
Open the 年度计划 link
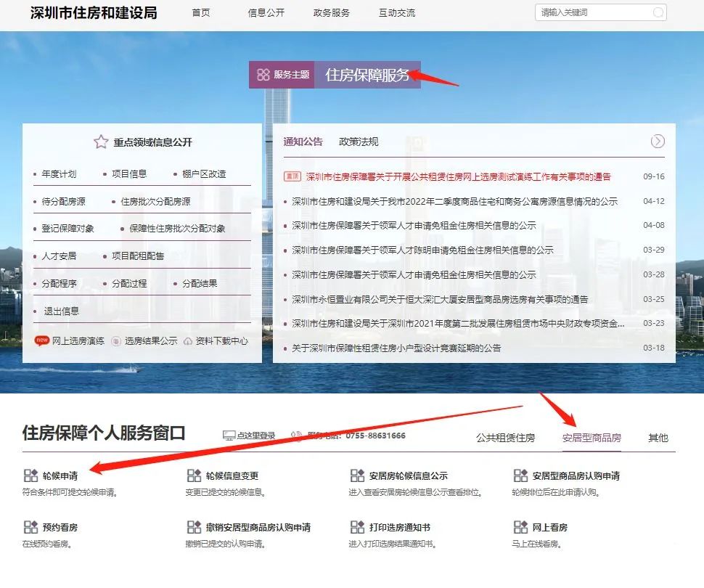coord(59,173)
